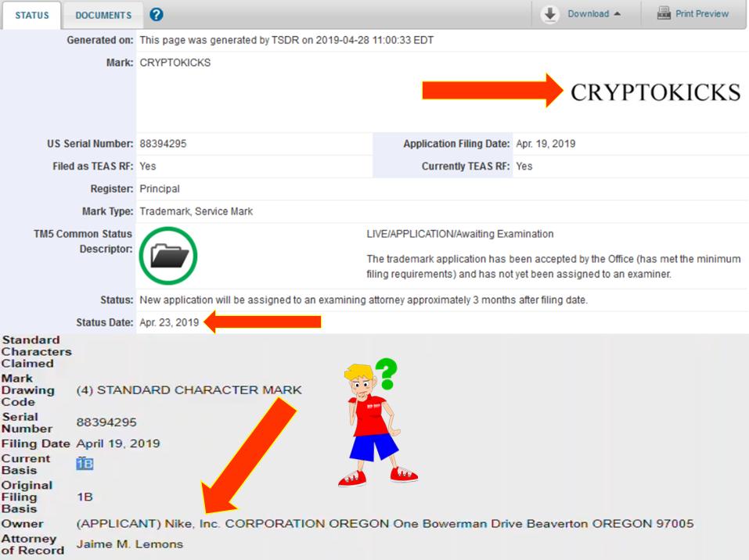This screenshot has width=749, height=560.
Task: Click the Register value Principal
Action: (160, 188)
